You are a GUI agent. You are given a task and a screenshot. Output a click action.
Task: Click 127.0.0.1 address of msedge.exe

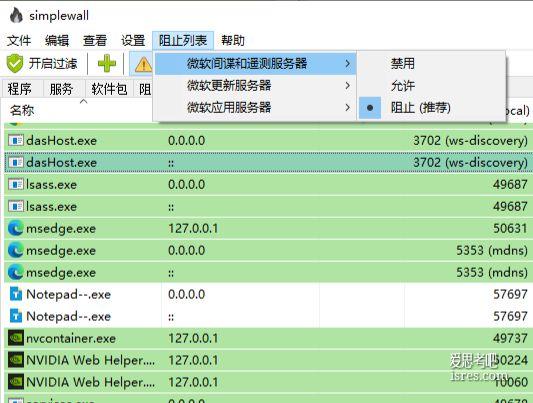[193, 229]
